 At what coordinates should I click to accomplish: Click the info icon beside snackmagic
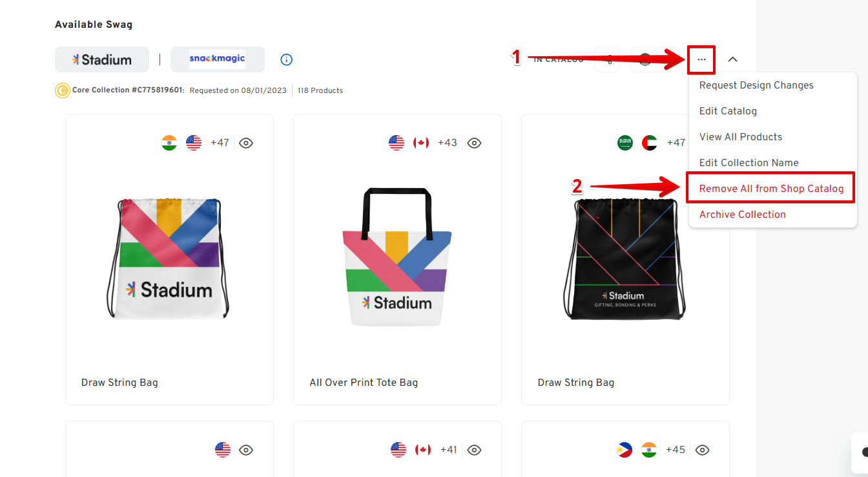pyautogui.click(x=287, y=59)
